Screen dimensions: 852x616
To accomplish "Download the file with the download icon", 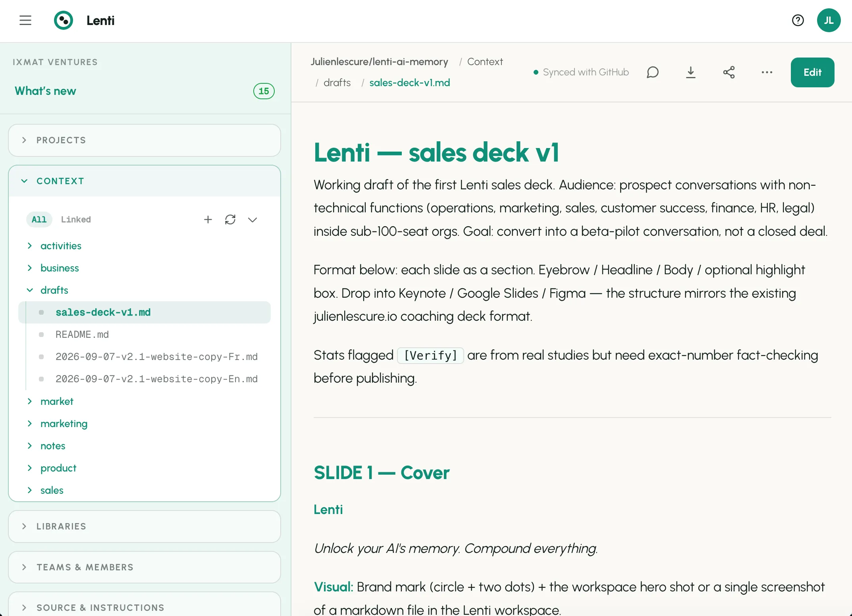I will coord(691,72).
